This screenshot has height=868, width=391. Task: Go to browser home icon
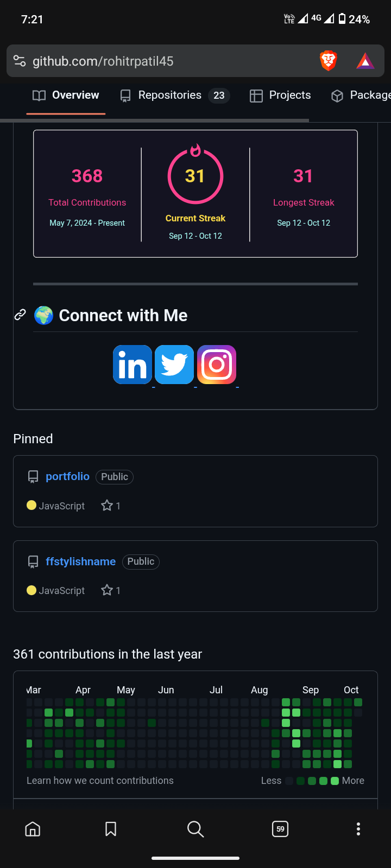point(33,829)
